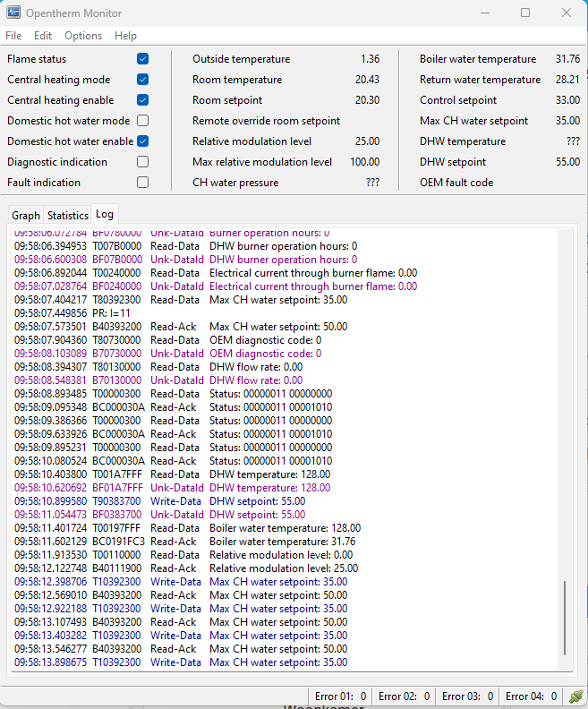The height and width of the screenshot is (709, 588).
Task: Click the CH water pressure ??? value
Action: (x=373, y=183)
